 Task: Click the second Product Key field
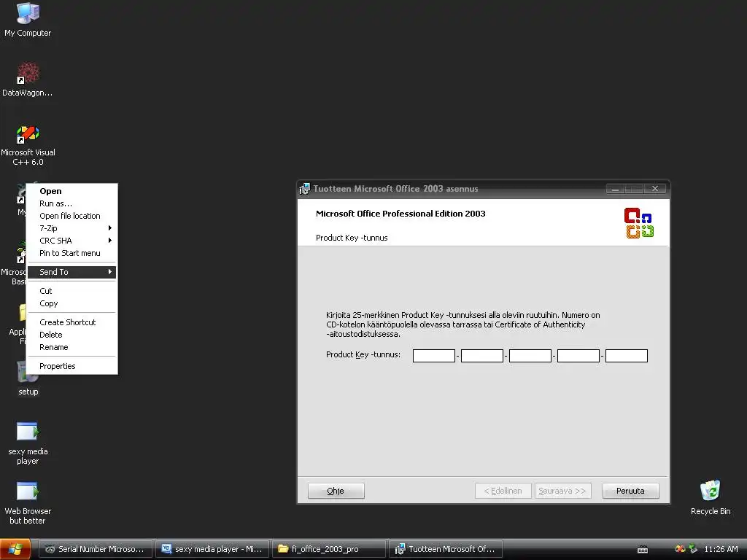coord(482,356)
